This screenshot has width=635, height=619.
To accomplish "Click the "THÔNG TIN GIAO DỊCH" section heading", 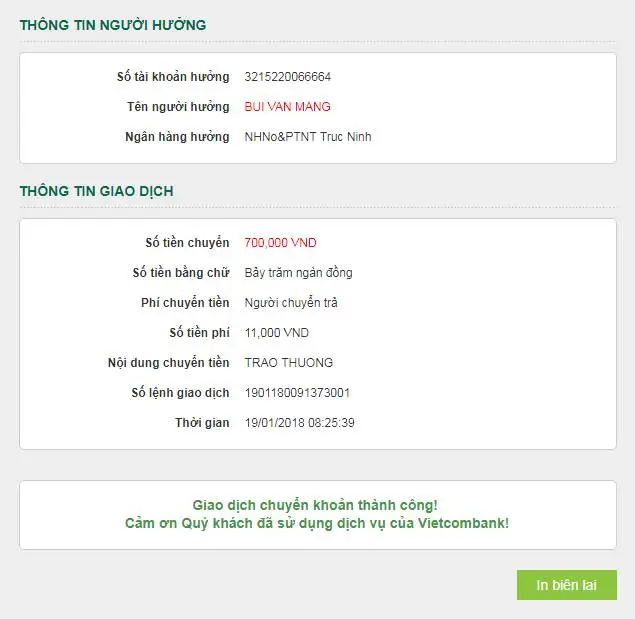I will 97,190.
